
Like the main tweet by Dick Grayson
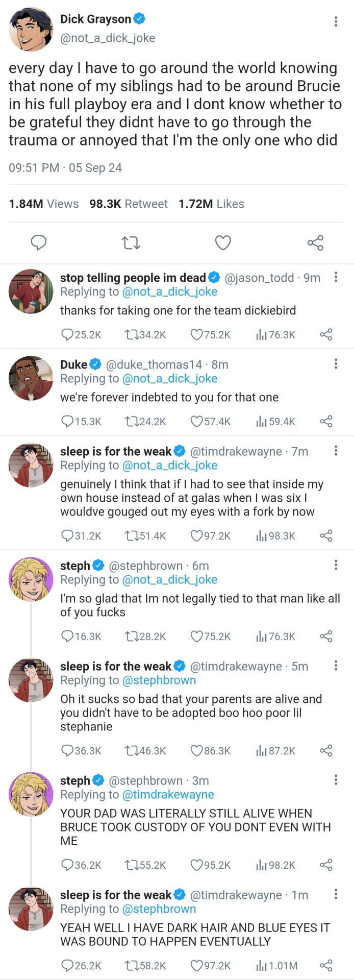pyautogui.click(x=223, y=242)
